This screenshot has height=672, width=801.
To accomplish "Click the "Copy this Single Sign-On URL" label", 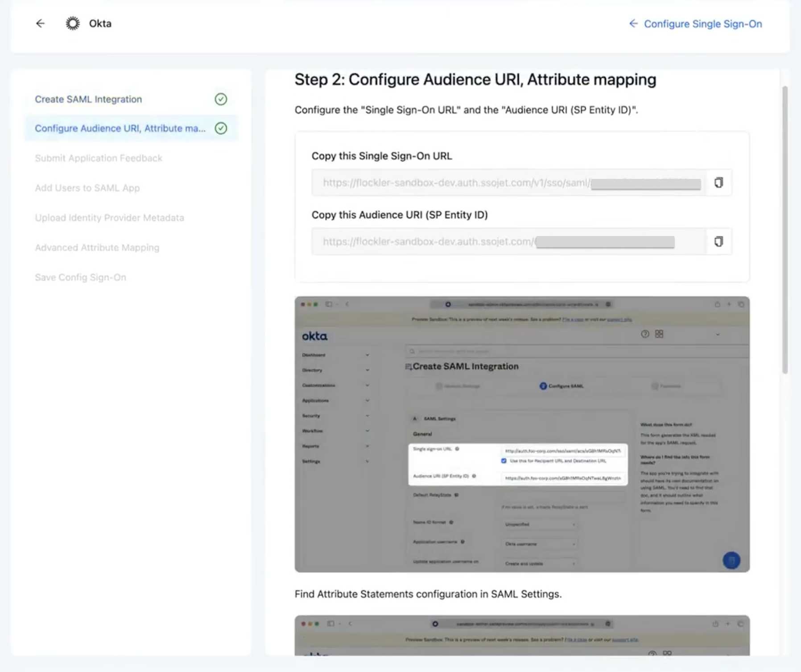I will coord(382,156).
